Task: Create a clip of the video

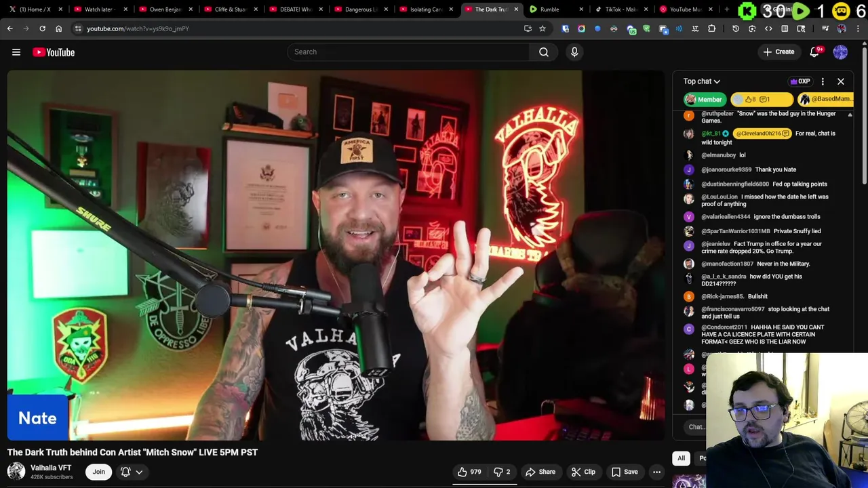Action: pyautogui.click(x=583, y=472)
